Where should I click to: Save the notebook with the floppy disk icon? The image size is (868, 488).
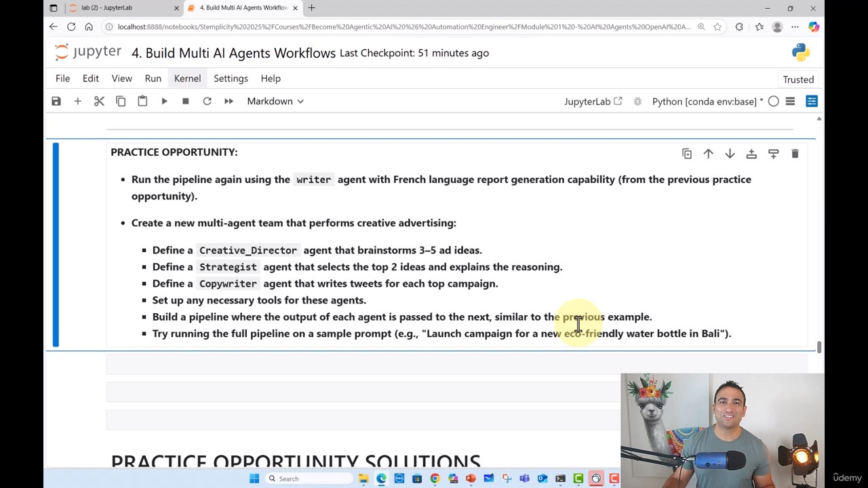(56, 101)
